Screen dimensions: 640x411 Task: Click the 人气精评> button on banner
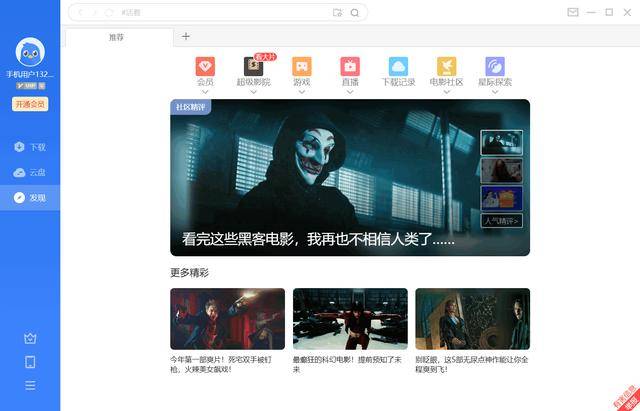click(502, 221)
